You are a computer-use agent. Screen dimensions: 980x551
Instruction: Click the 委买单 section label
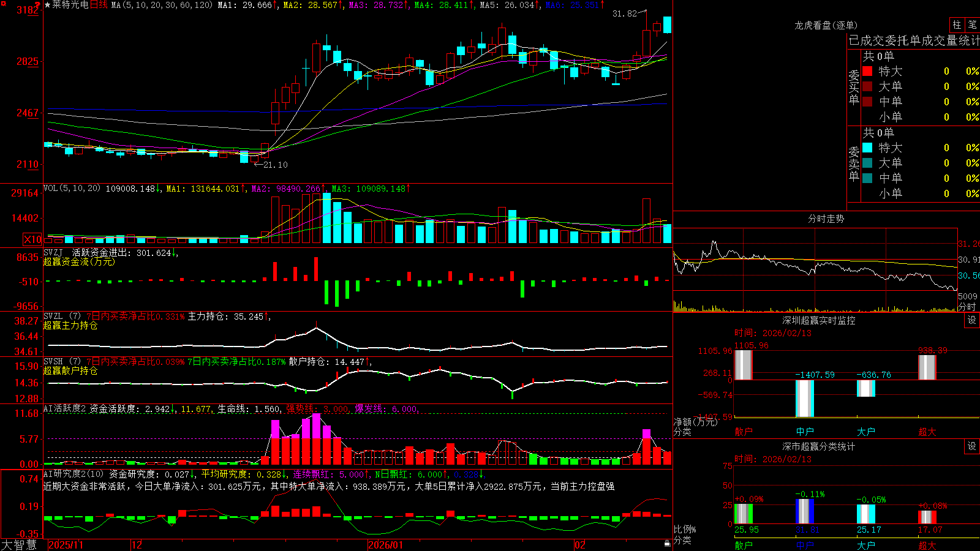(854, 88)
